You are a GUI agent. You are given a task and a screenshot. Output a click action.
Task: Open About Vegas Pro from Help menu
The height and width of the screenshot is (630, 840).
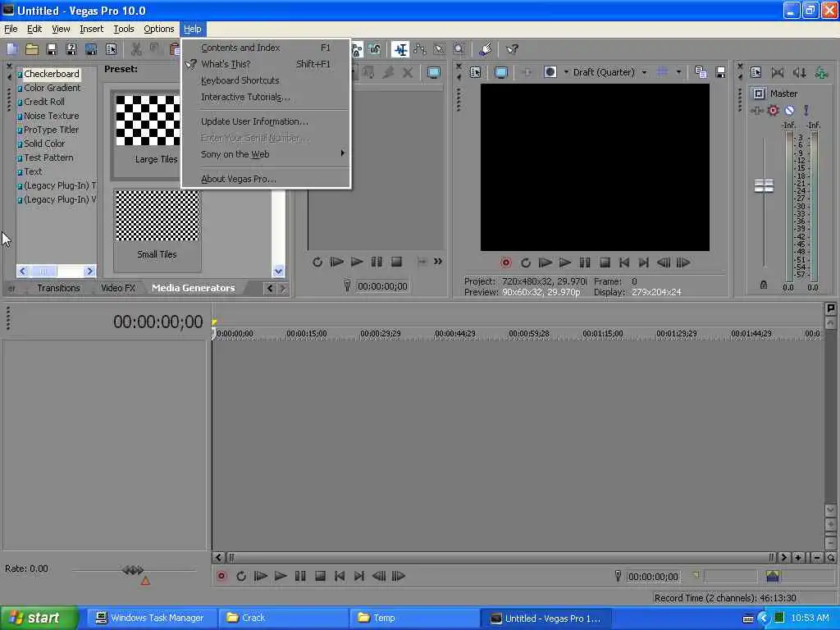point(266,179)
